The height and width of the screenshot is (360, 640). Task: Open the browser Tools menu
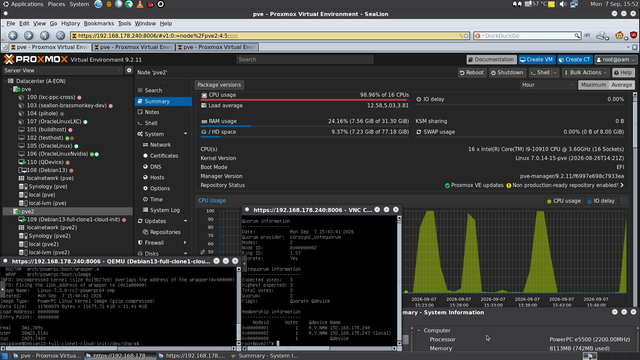click(124, 24)
